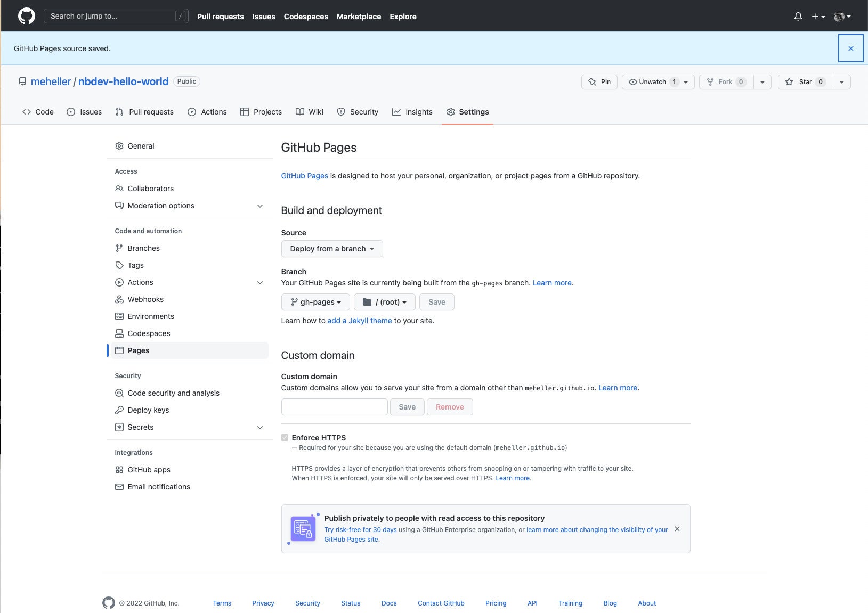
Task: Switch to the Actions repository tab
Action: 207,112
